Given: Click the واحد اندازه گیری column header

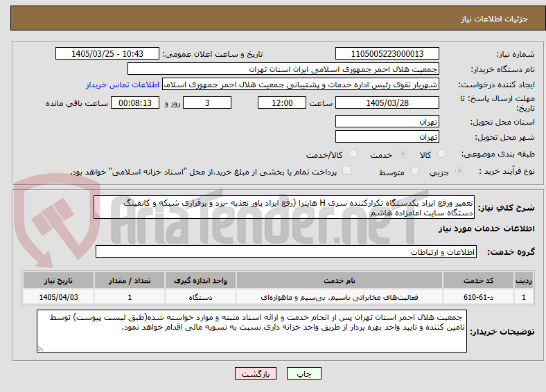Looking at the screenshot, I should (x=200, y=280).
